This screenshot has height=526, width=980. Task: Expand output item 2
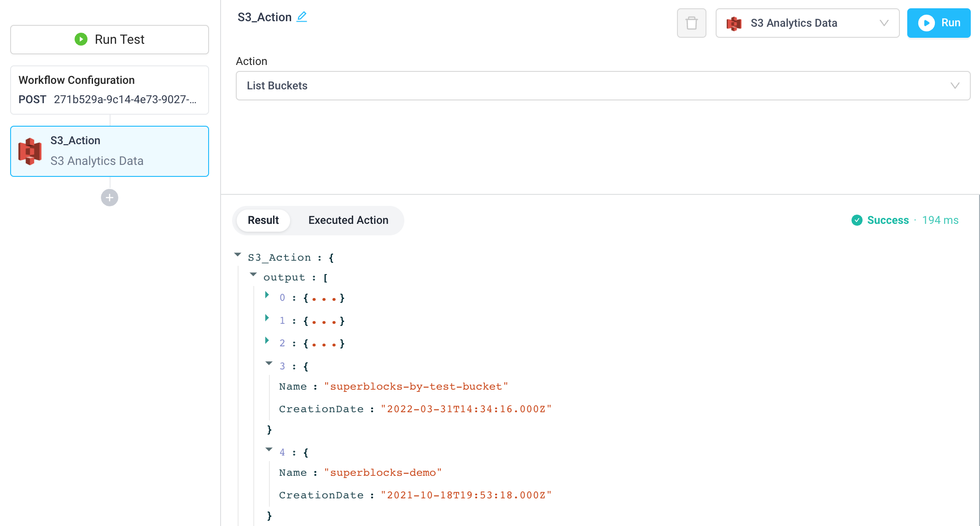tap(267, 340)
